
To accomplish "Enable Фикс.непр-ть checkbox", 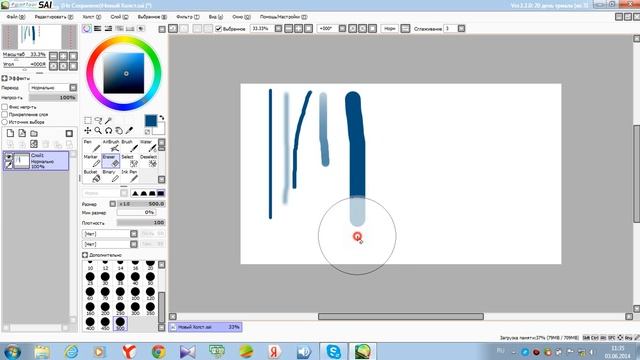I will click(x=4, y=107).
